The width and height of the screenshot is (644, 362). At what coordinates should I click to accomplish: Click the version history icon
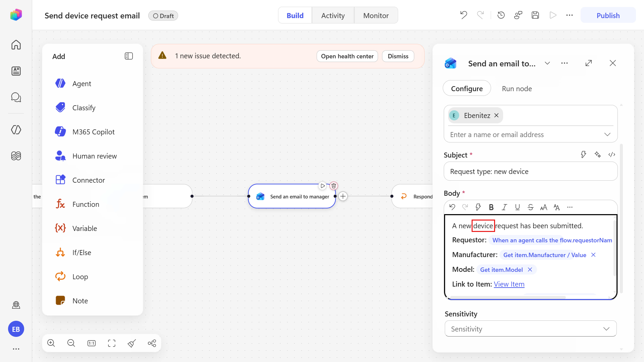pos(501,15)
